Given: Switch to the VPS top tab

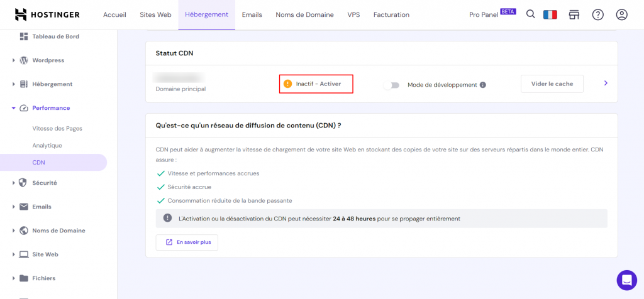Looking at the screenshot, I should click(353, 15).
